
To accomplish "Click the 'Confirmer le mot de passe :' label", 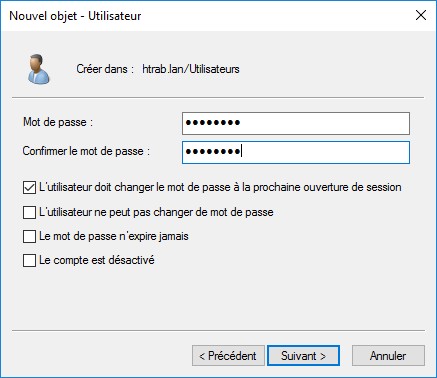I will pos(86,151).
